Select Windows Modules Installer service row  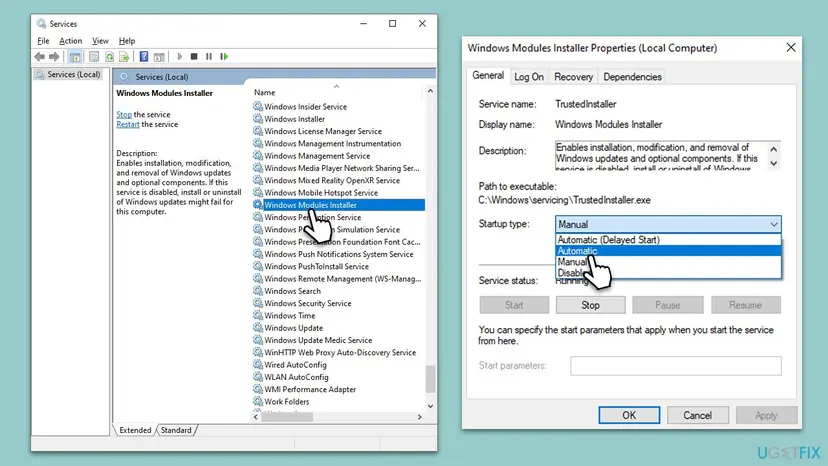[x=338, y=205]
